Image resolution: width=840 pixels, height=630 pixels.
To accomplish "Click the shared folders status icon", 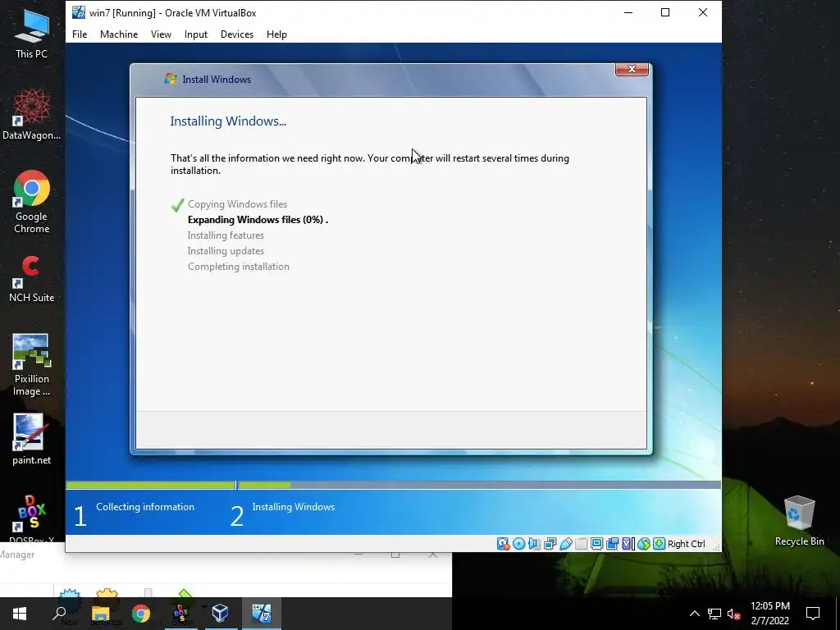I will [x=581, y=544].
